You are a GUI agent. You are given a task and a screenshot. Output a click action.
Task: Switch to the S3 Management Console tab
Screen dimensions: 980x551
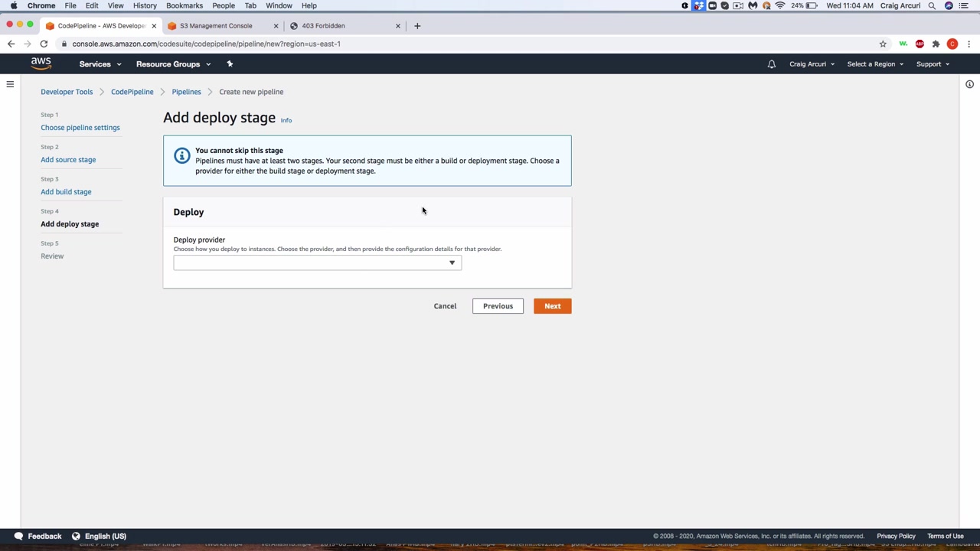coord(222,26)
